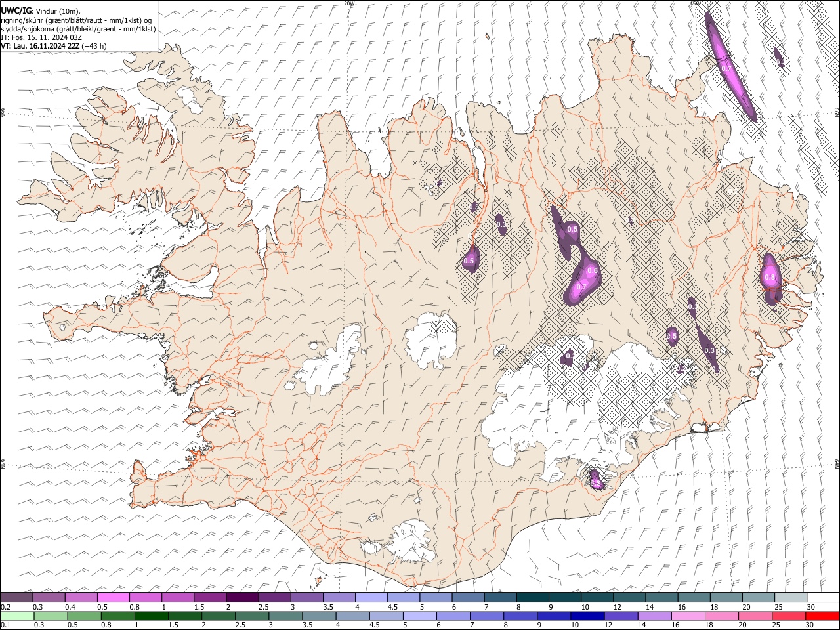The width and height of the screenshot is (840, 630).
Task: Select the dark green 1 swatch in the lower legend row
Action: tap(152, 616)
